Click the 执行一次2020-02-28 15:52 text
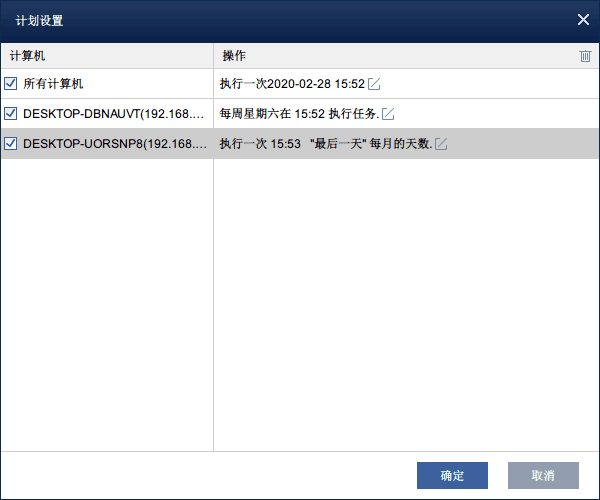 point(292,84)
